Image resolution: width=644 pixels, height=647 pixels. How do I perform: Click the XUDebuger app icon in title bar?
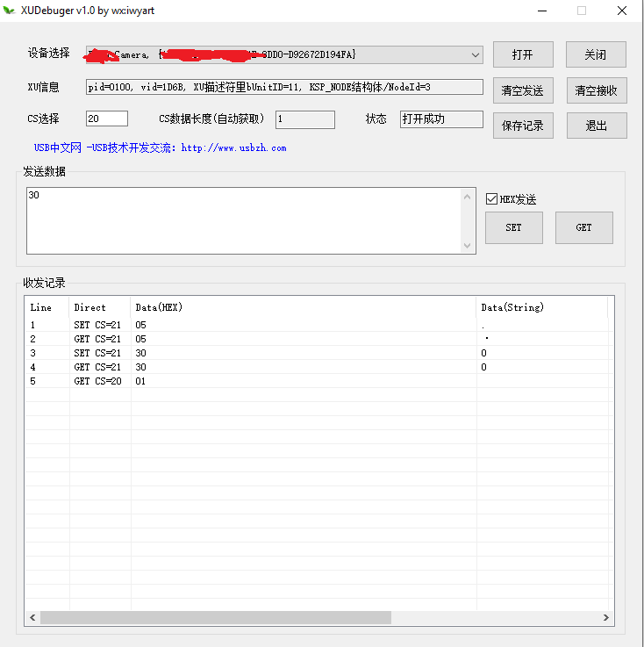click(x=10, y=11)
